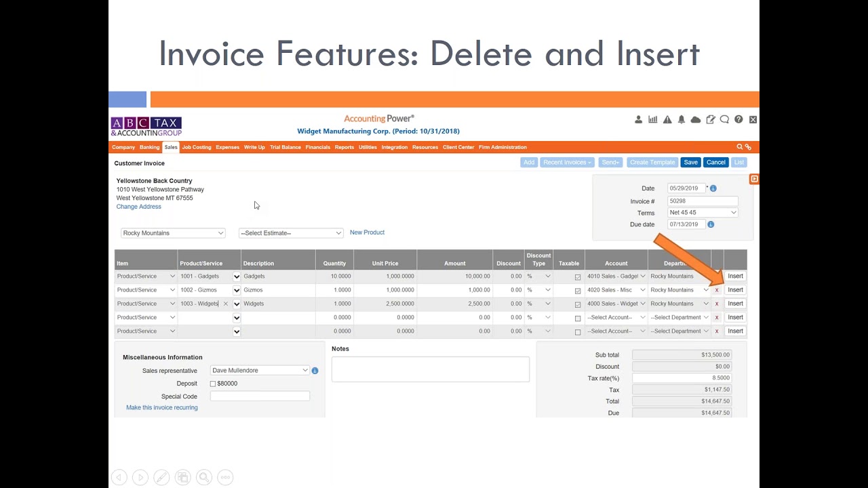The width and height of the screenshot is (868, 488).
Task: Delete the 1002 - Gizmos line with red x
Action: (x=717, y=290)
